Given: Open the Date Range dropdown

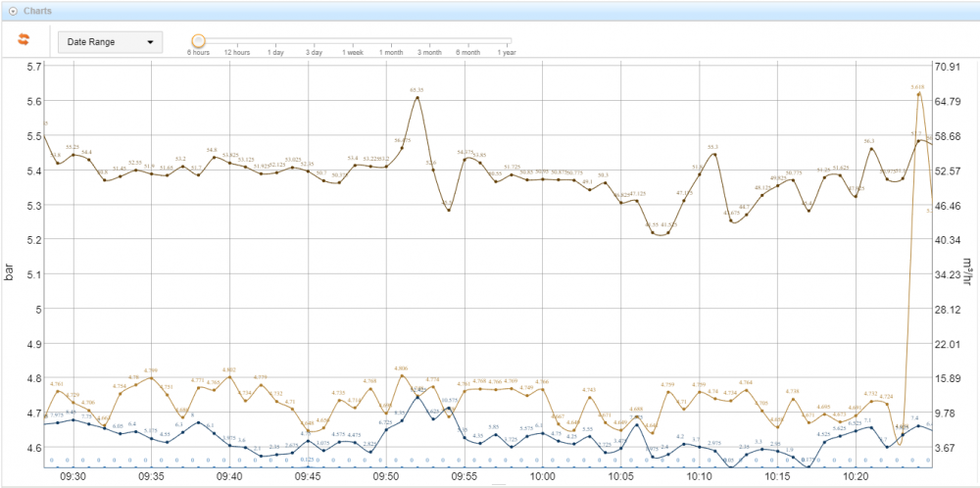Looking at the screenshot, I should click(109, 42).
